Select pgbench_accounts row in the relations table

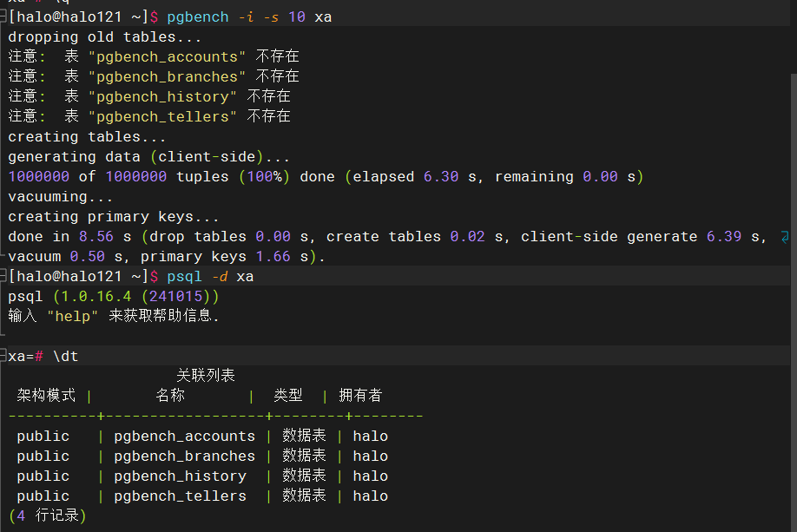[184, 437]
